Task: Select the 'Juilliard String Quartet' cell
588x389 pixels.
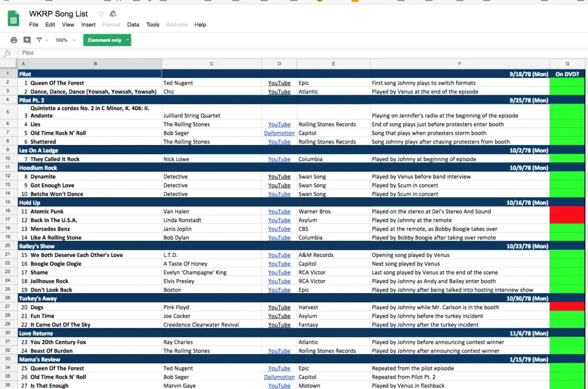Action: pos(212,112)
